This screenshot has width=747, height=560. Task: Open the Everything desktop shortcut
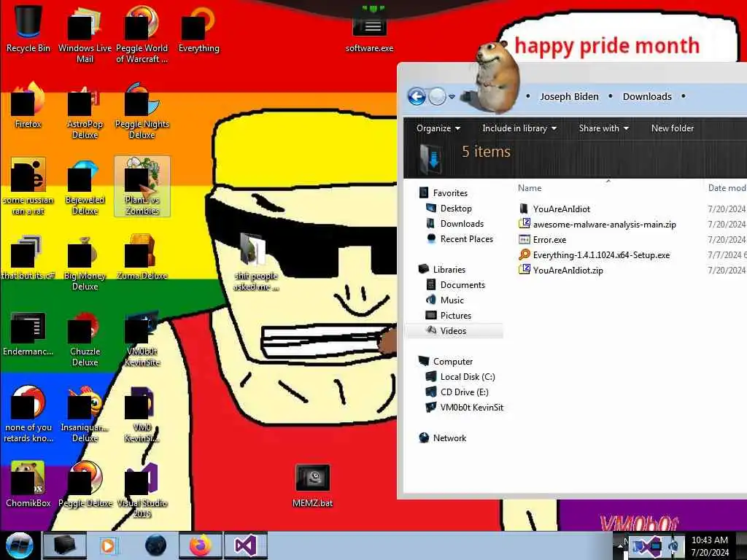tap(198, 28)
